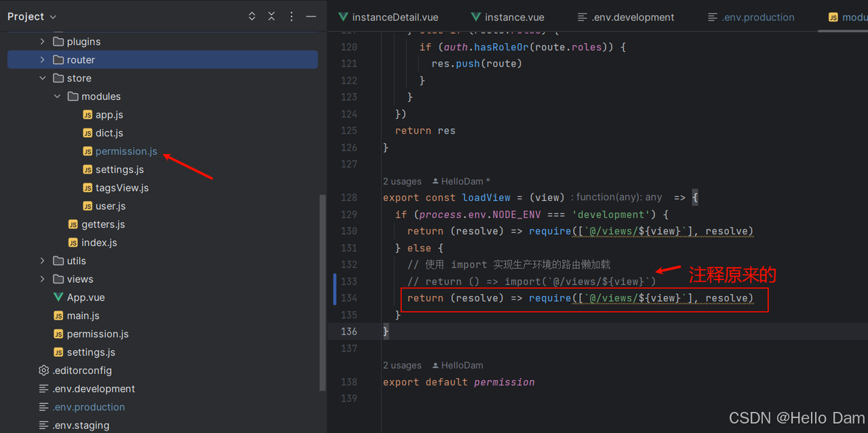Open .editorconfig file
This screenshot has height=433, width=868.
point(82,371)
